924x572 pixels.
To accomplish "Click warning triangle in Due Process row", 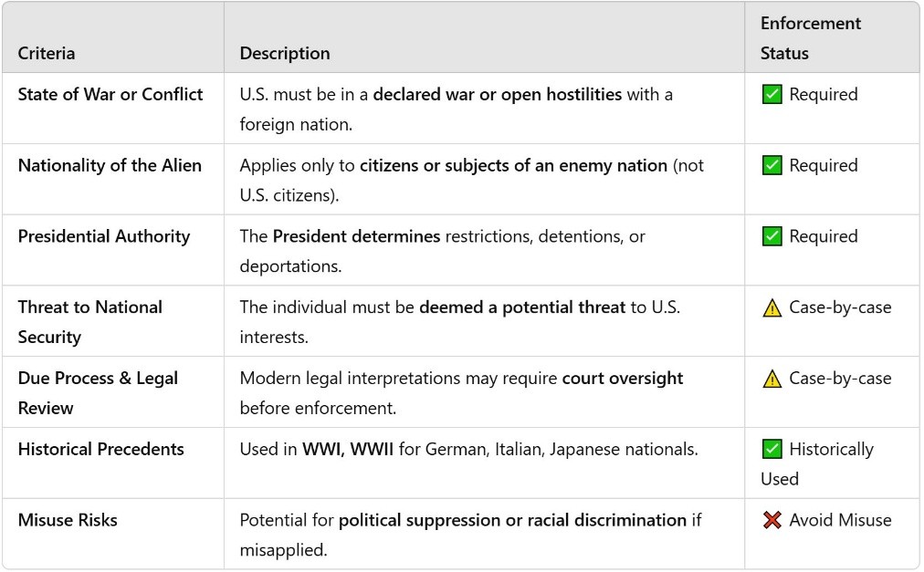I will coord(772,379).
